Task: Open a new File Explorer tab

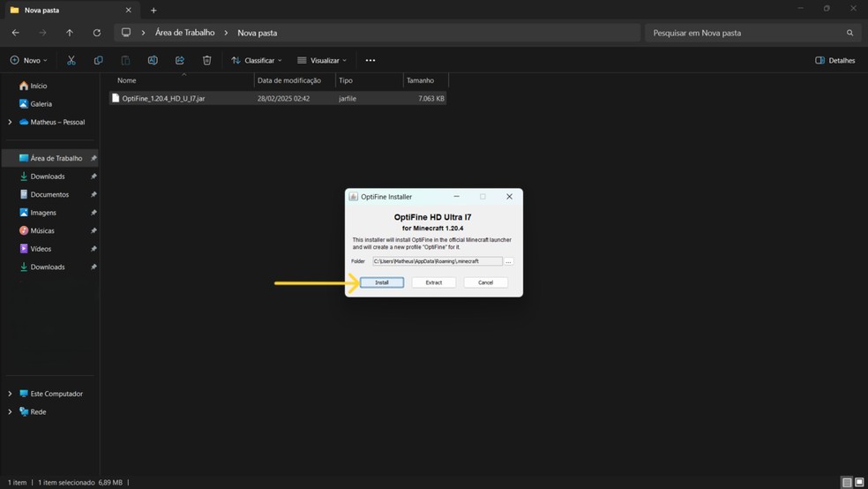Action: point(153,11)
